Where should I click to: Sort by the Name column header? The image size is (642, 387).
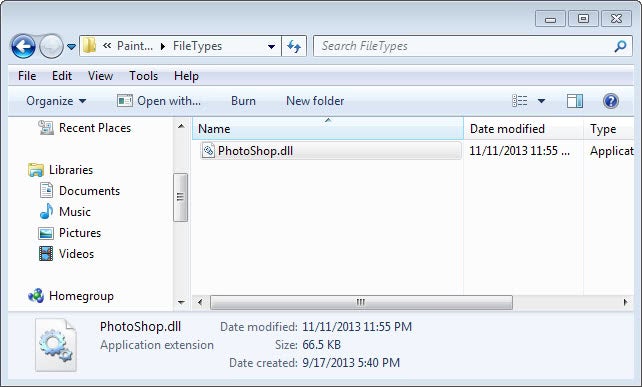[x=328, y=129]
